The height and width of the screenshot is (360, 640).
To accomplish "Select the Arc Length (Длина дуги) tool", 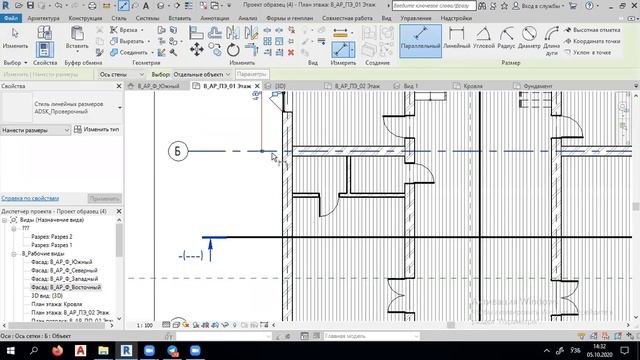I will point(551,40).
